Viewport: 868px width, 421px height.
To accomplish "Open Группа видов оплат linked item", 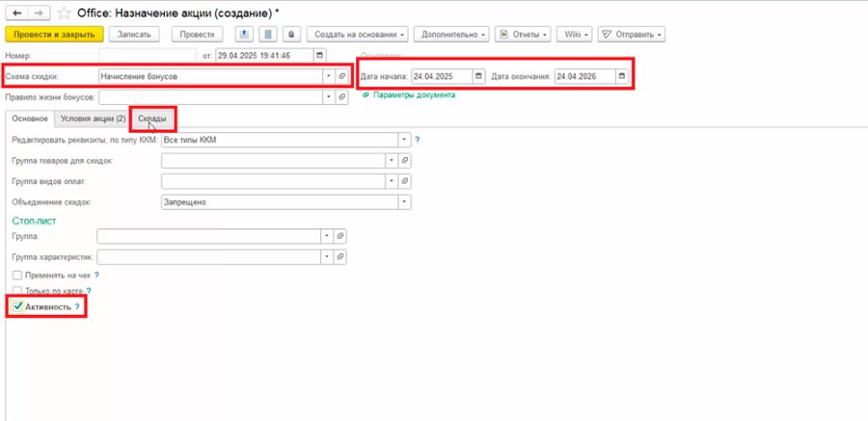I will click(x=405, y=181).
